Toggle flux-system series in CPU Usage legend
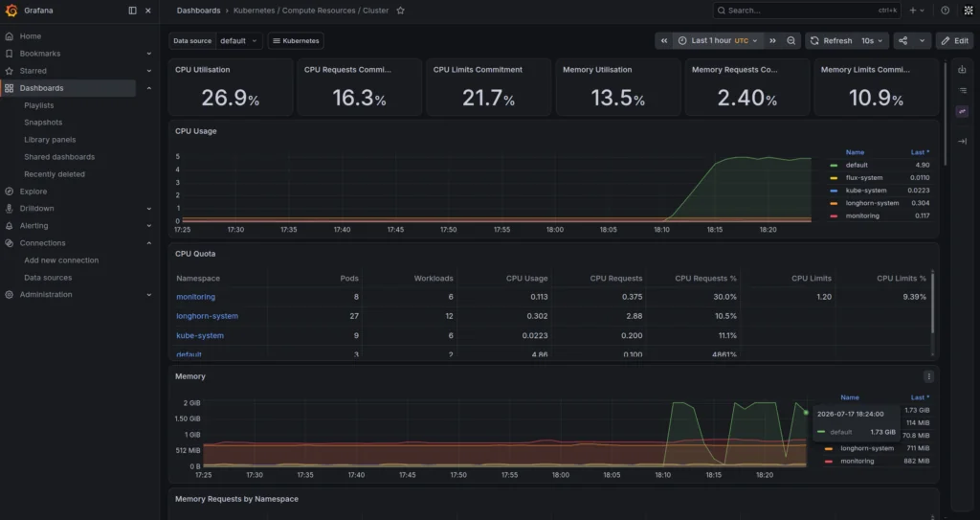Screen dimensions: 980x520 864,178
